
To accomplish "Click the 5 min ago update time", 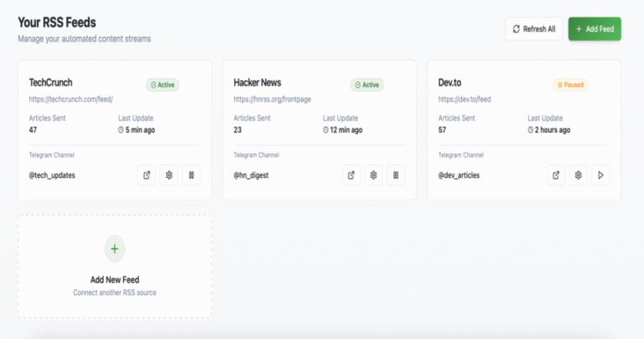I will [137, 130].
